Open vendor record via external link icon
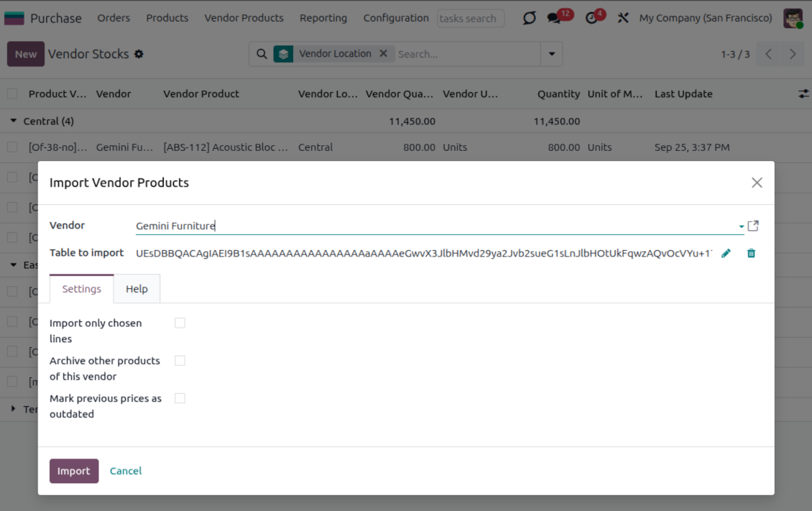The image size is (812, 511). coord(753,226)
